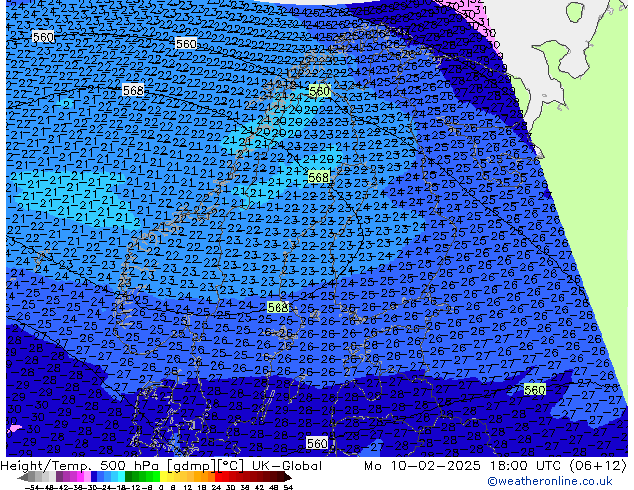Viewport: 634px width, 490px height.
Task: Click the "[°C]" unit text in the chart title
Action: pyautogui.click(x=232, y=466)
